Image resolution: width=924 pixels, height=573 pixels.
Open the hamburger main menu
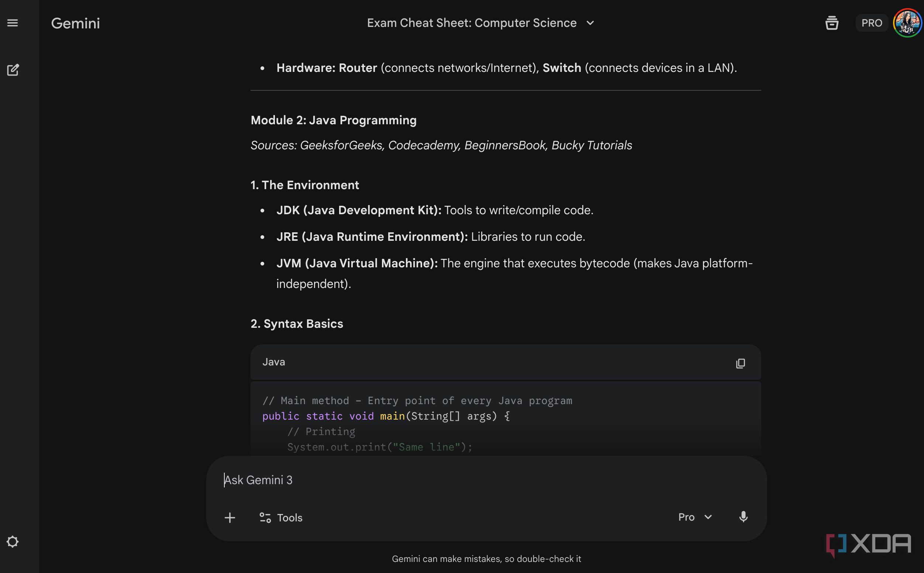13,23
